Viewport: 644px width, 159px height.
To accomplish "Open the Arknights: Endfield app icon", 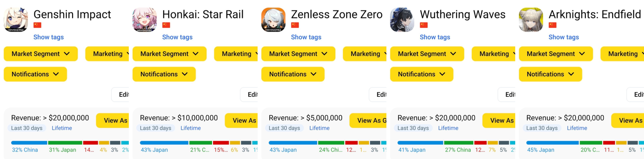I will point(531,20).
